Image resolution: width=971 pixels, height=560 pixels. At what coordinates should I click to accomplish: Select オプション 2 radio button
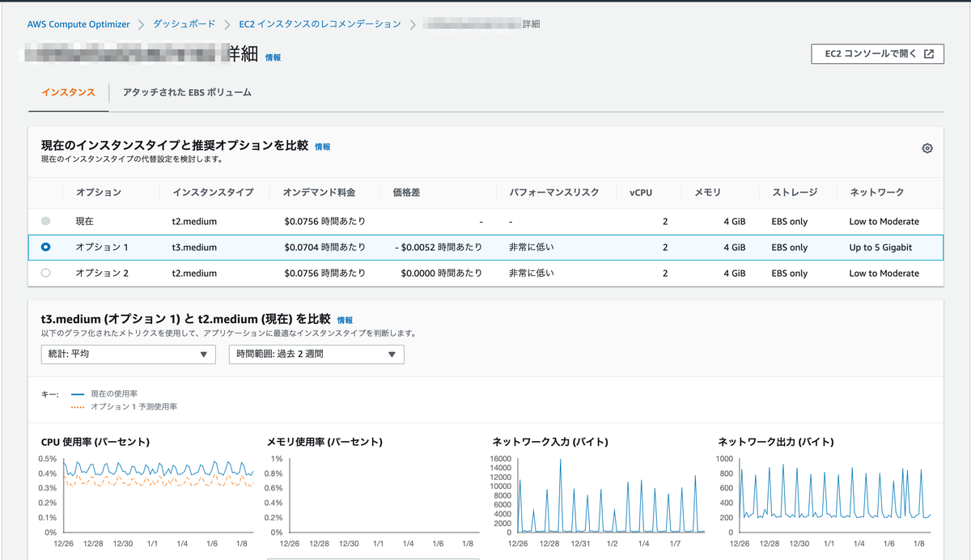(x=45, y=273)
